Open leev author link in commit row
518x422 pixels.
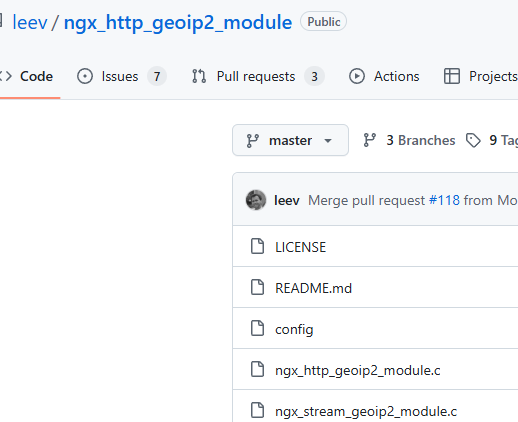pyautogui.click(x=287, y=200)
